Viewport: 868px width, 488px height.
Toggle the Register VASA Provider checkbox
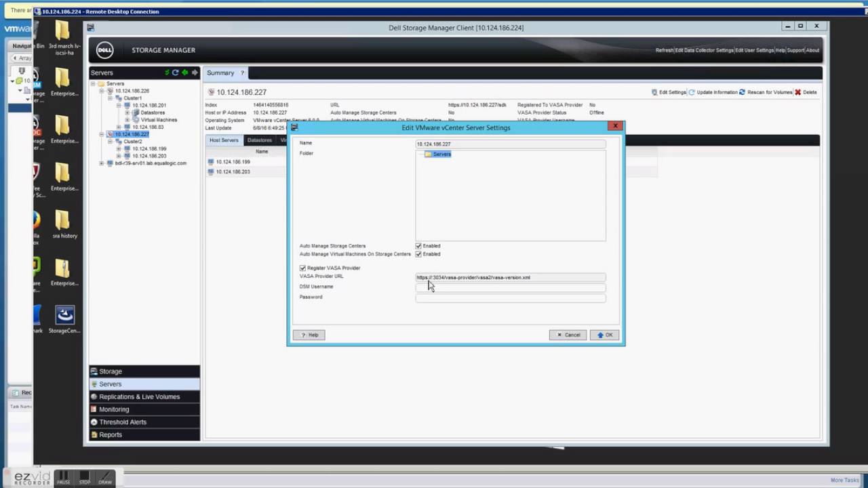pyautogui.click(x=302, y=268)
